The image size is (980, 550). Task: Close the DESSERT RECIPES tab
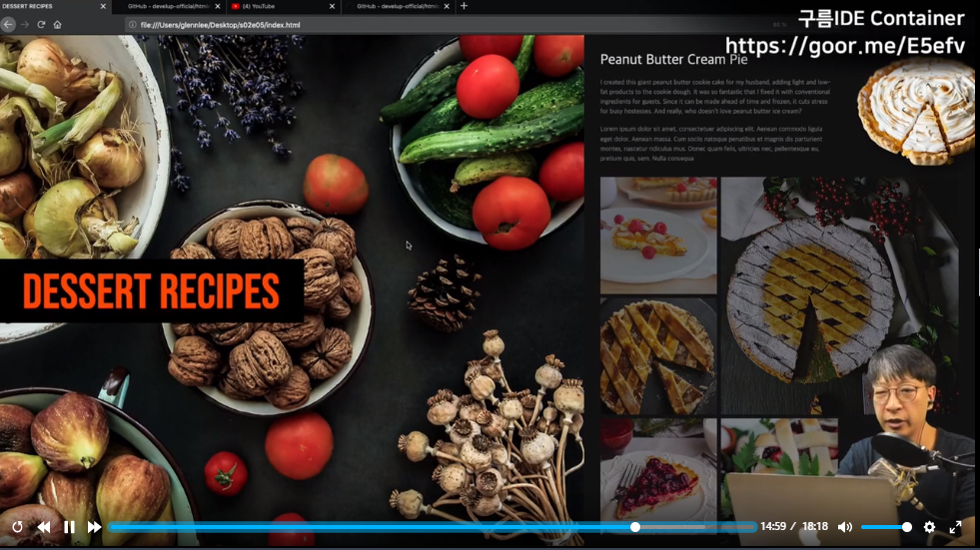[x=103, y=6]
